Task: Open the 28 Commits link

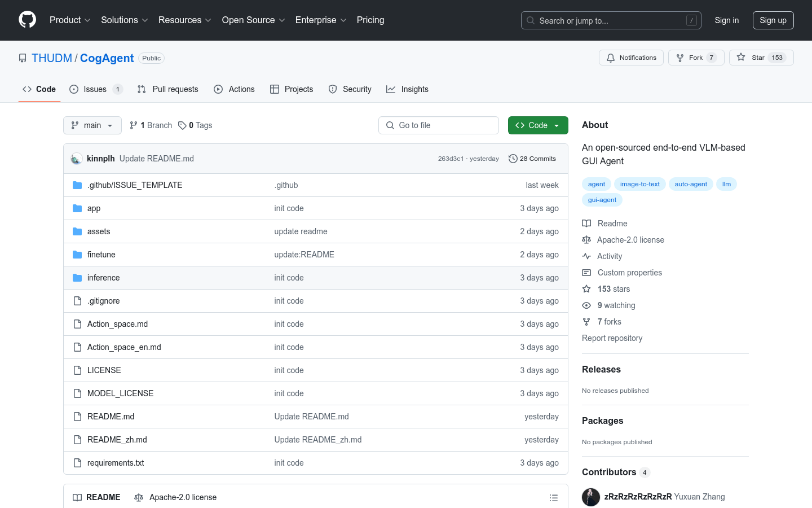Action: click(532, 159)
